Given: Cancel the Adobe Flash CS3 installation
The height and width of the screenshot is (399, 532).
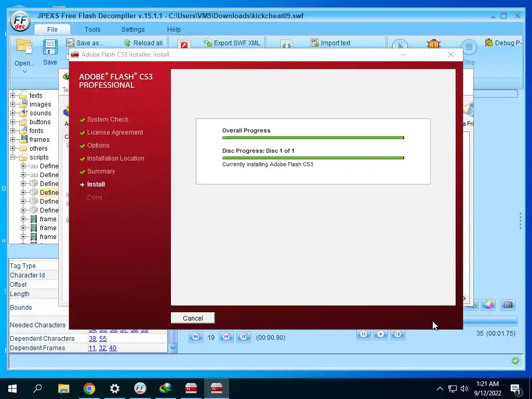Looking at the screenshot, I should point(193,318).
